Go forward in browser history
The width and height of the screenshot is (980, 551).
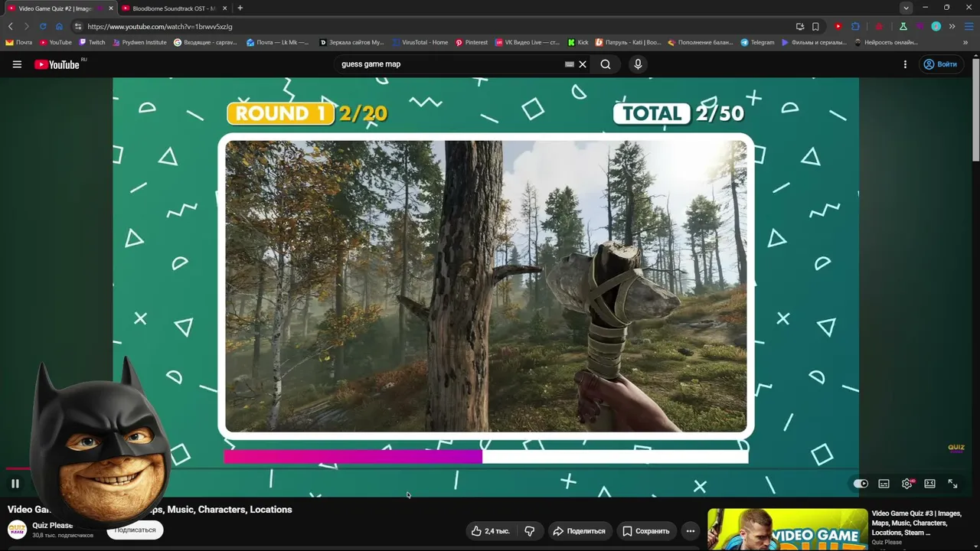pos(26,27)
